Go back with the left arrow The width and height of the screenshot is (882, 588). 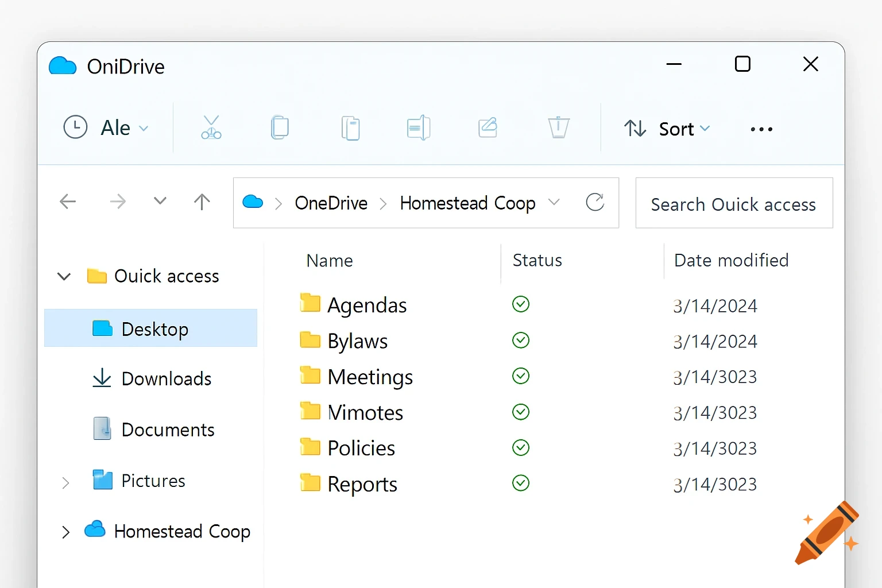point(68,202)
